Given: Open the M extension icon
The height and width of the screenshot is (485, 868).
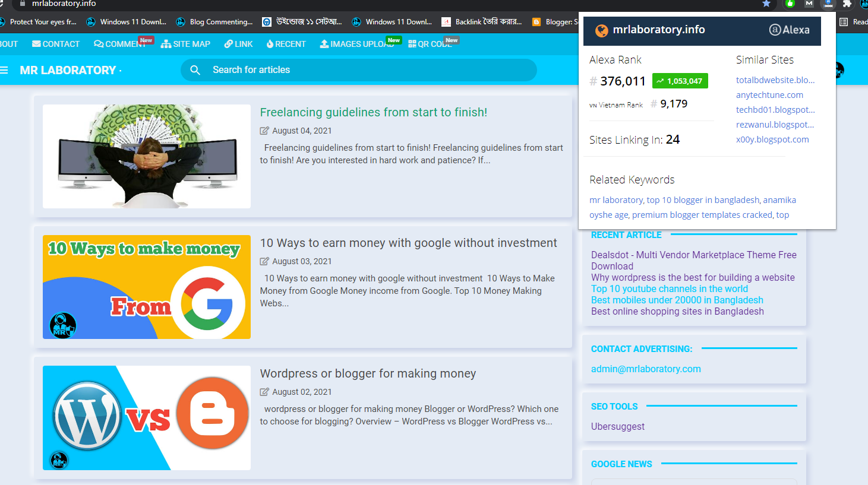Looking at the screenshot, I should (x=809, y=4).
